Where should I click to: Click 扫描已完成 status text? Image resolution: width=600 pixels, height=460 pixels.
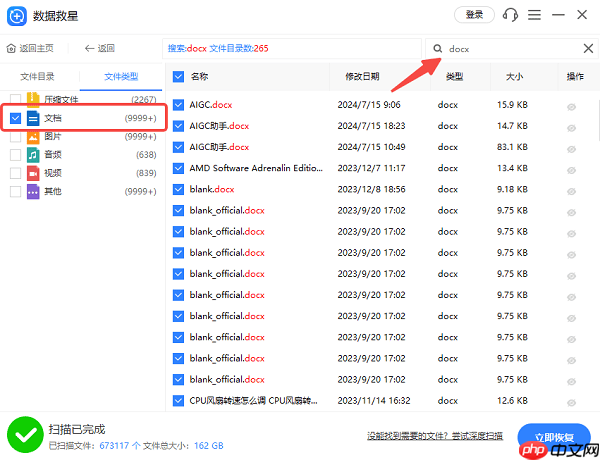pos(77,429)
